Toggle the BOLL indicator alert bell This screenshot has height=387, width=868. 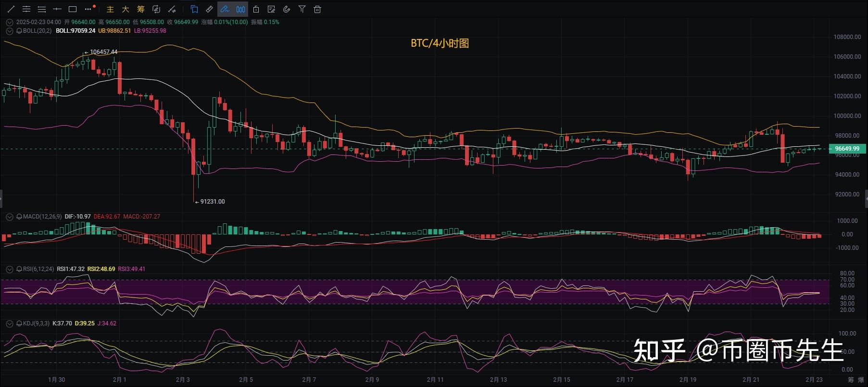pos(19,31)
